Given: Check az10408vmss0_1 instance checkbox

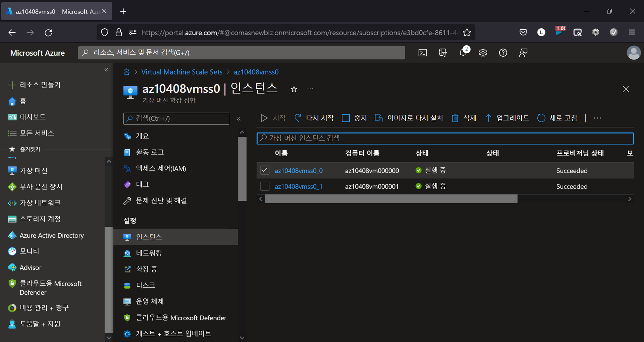Looking at the screenshot, I should tap(265, 186).
